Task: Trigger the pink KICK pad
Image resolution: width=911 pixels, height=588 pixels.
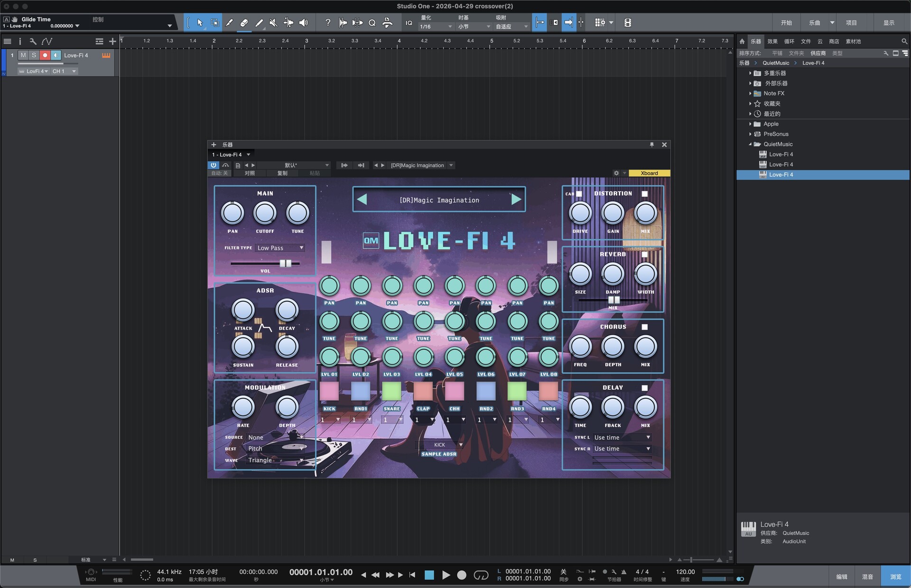Action: point(329,391)
